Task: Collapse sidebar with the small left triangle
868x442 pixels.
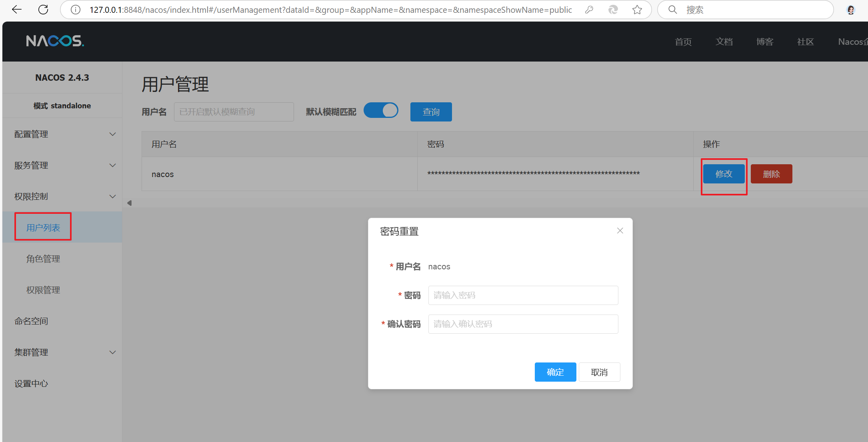Action: [129, 203]
